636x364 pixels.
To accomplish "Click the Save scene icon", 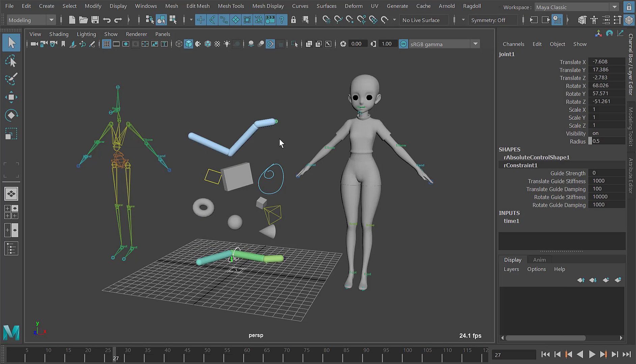I will click(95, 20).
